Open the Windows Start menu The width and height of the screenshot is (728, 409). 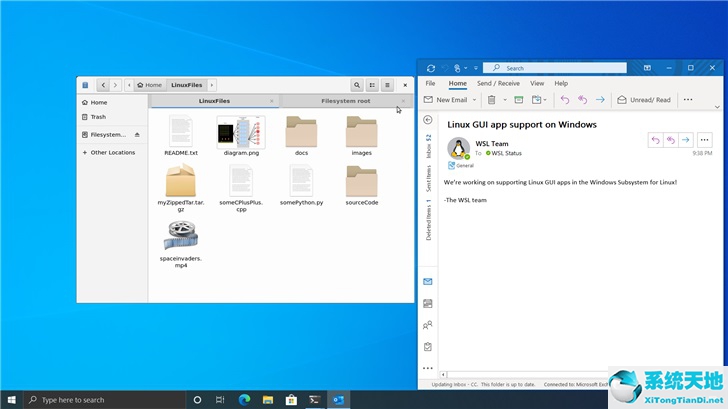(x=12, y=400)
